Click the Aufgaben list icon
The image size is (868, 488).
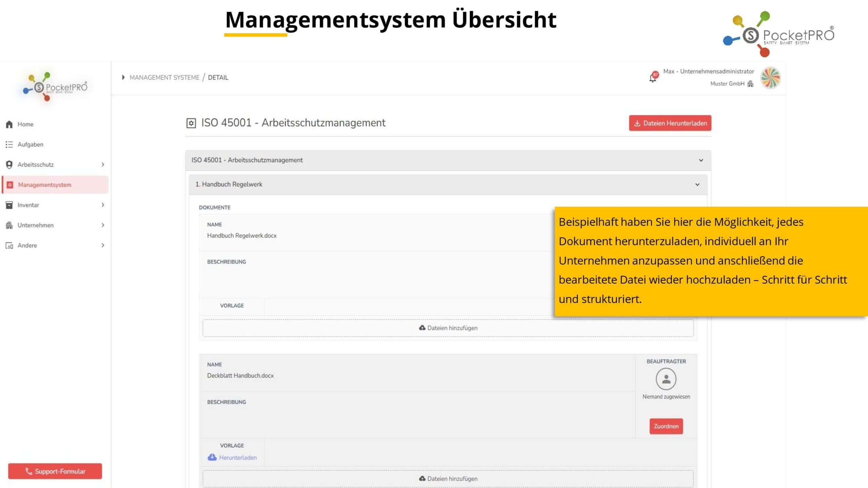coord(9,145)
